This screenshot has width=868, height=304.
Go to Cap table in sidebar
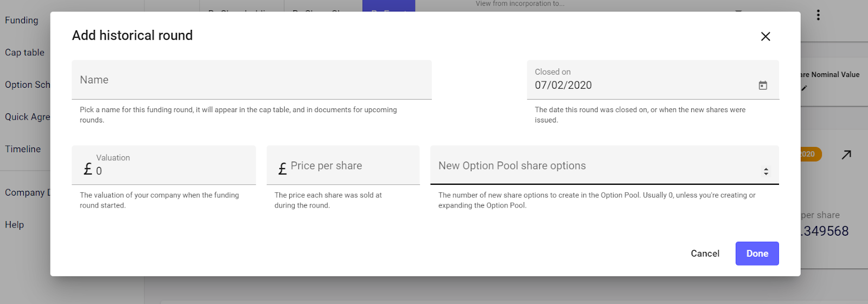(25, 53)
